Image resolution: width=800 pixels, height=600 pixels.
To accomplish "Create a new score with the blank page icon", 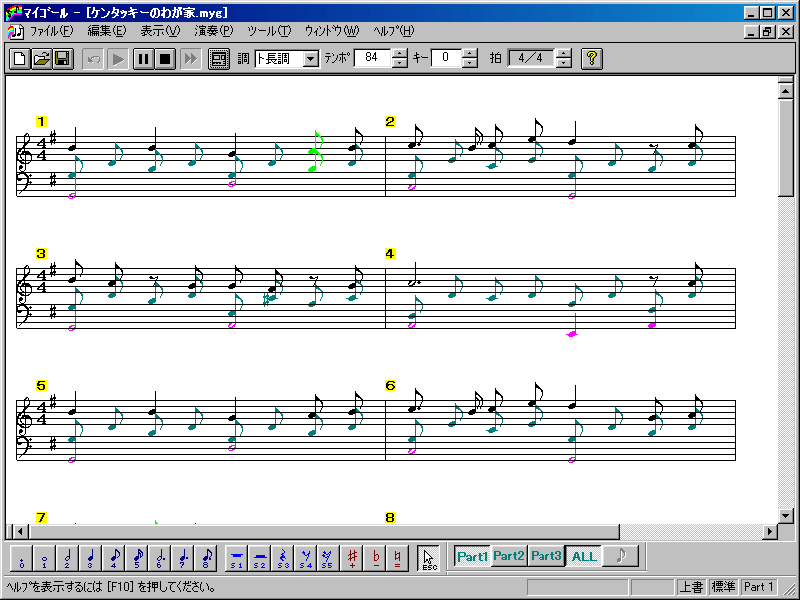I will [x=20, y=59].
